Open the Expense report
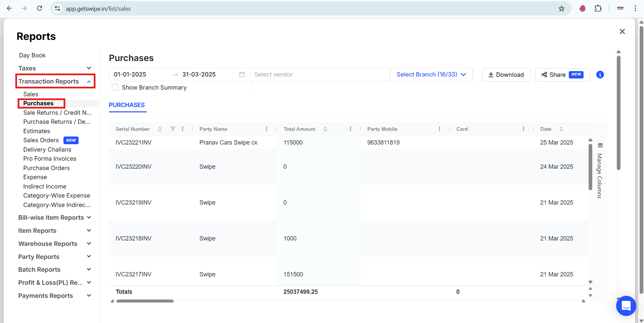The width and height of the screenshot is (644, 323). [35, 177]
